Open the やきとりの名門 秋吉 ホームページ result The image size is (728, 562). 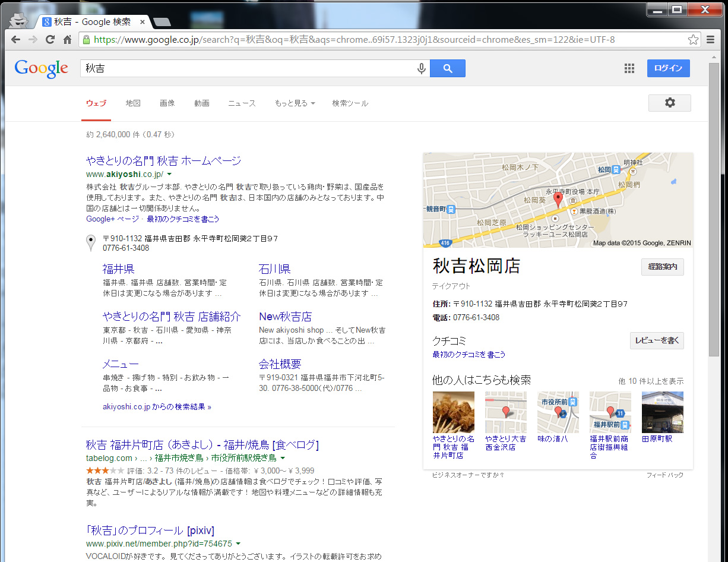tap(163, 160)
